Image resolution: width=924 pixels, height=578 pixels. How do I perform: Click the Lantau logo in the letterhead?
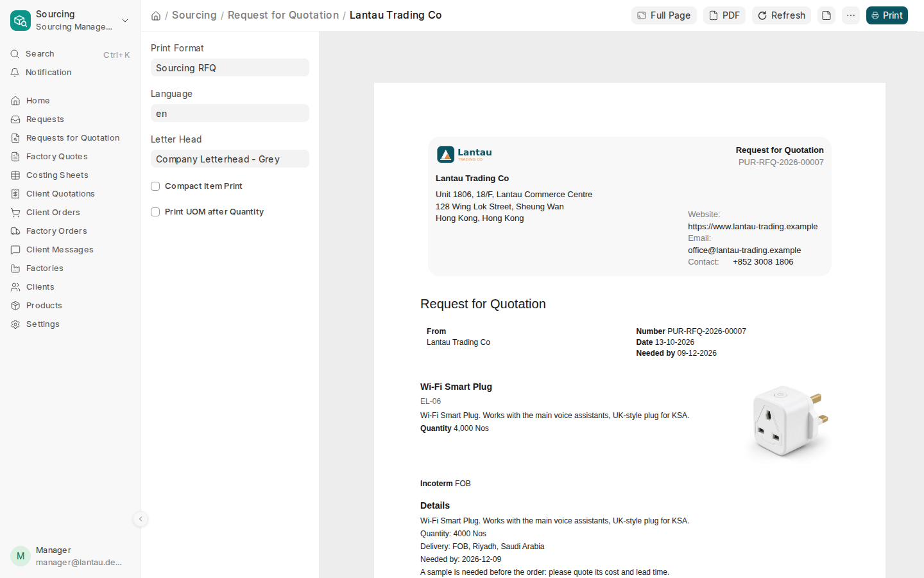tap(465, 154)
